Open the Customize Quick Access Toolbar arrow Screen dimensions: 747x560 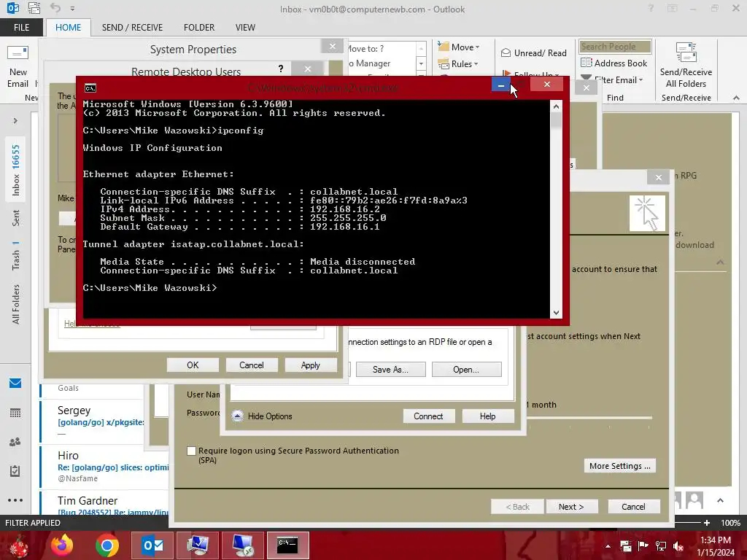[x=72, y=9]
